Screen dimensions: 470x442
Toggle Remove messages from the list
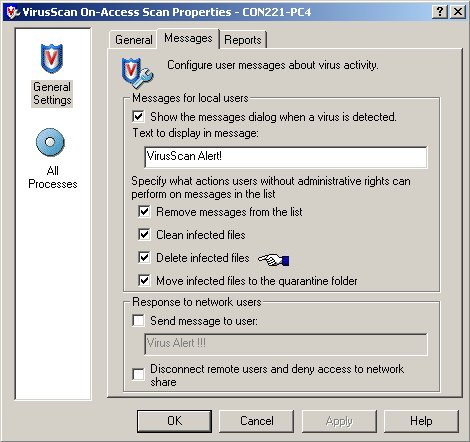coord(144,211)
